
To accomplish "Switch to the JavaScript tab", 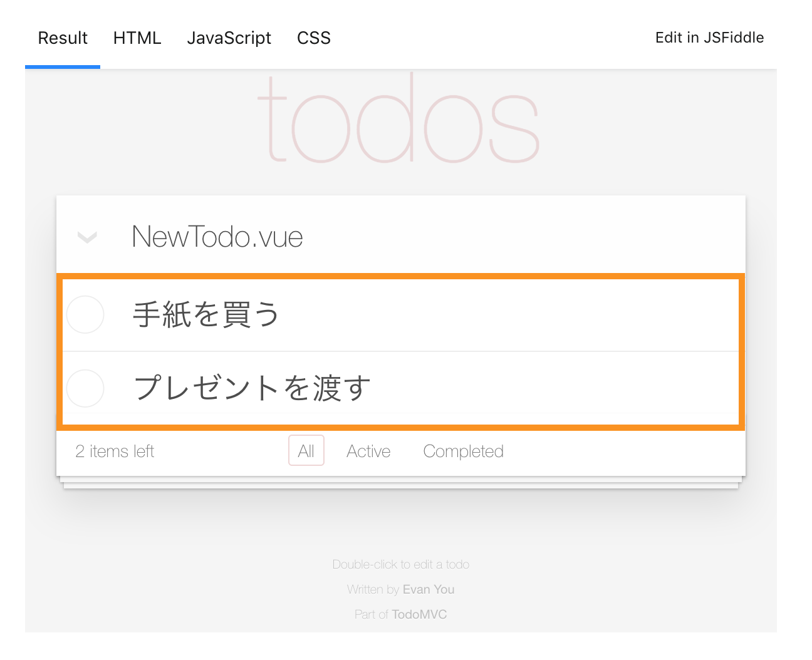I will (x=229, y=38).
